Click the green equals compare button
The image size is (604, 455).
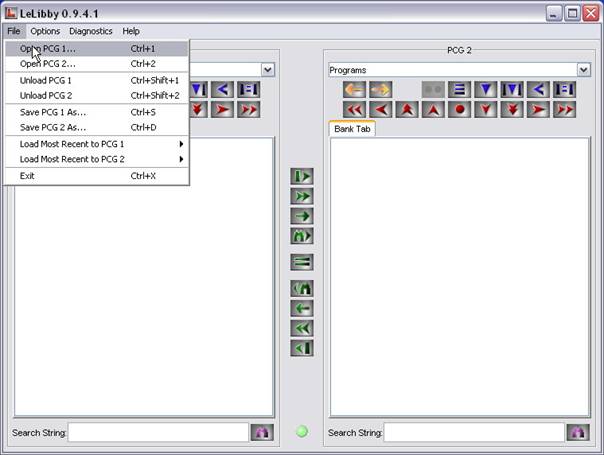coord(302,262)
